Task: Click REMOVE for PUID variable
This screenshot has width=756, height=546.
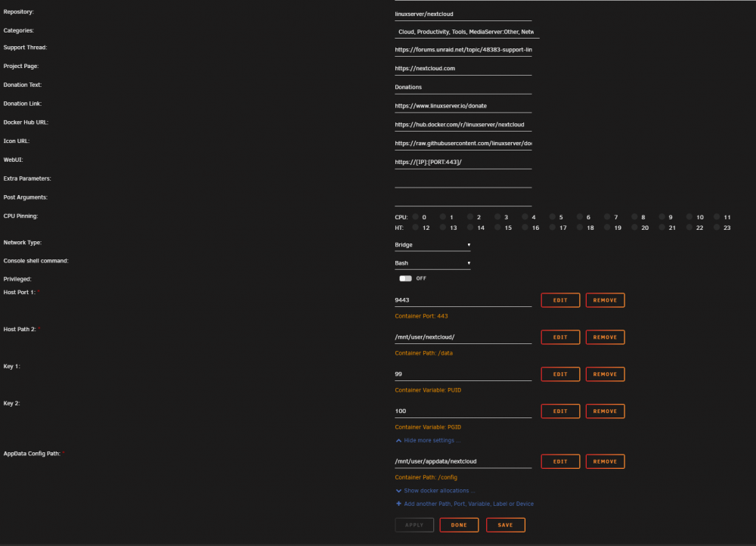Action: point(605,374)
